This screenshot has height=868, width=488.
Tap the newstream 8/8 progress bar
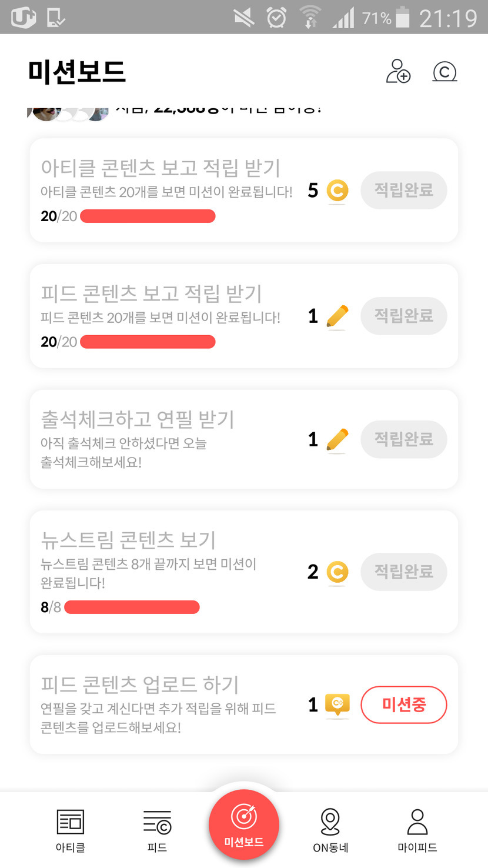tap(132, 607)
